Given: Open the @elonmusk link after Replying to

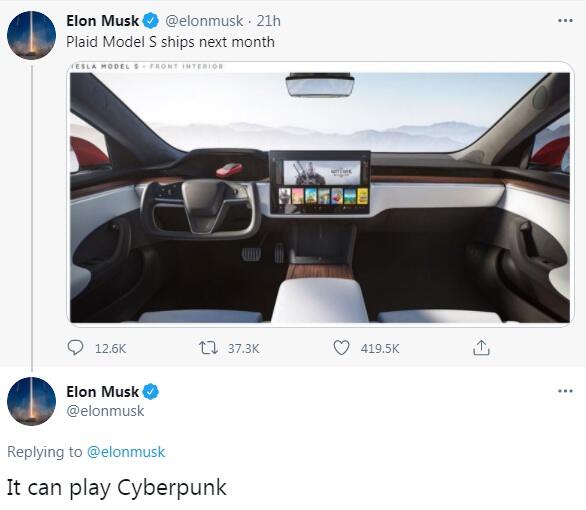Looking at the screenshot, I should point(126,452).
